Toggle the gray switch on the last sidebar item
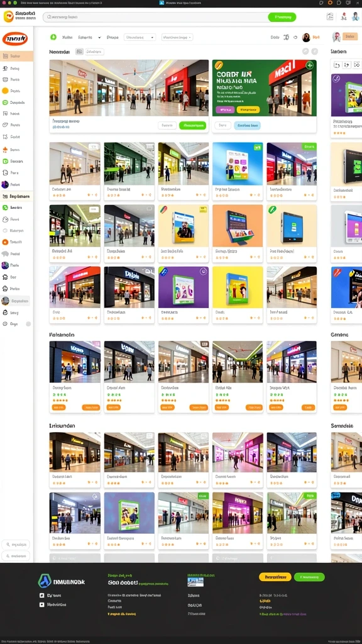The image size is (362, 644). tap(28, 324)
